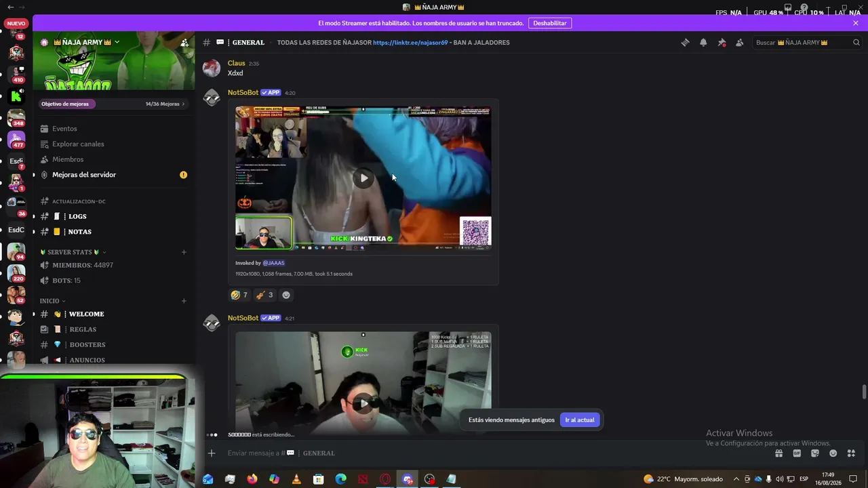Open Microsoft Edge from the taskbar
Image resolution: width=868 pixels, height=488 pixels.
point(341,479)
